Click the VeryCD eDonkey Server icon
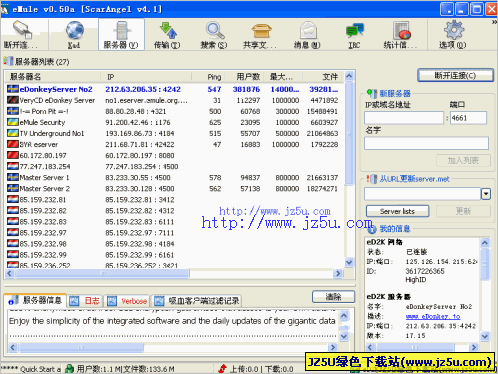Image resolution: width=498 pixels, height=374 pixels. [x=13, y=100]
